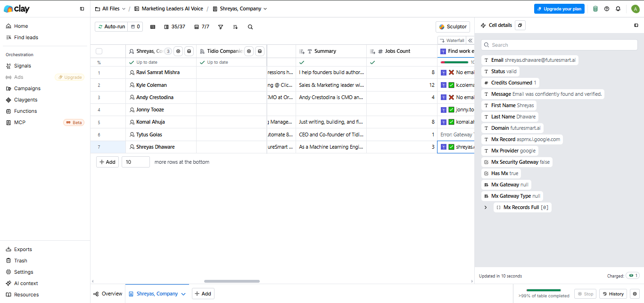The width and height of the screenshot is (644, 303).
Task: Click the circle icon in the Shreyas, Company column header
Action: tap(179, 51)
